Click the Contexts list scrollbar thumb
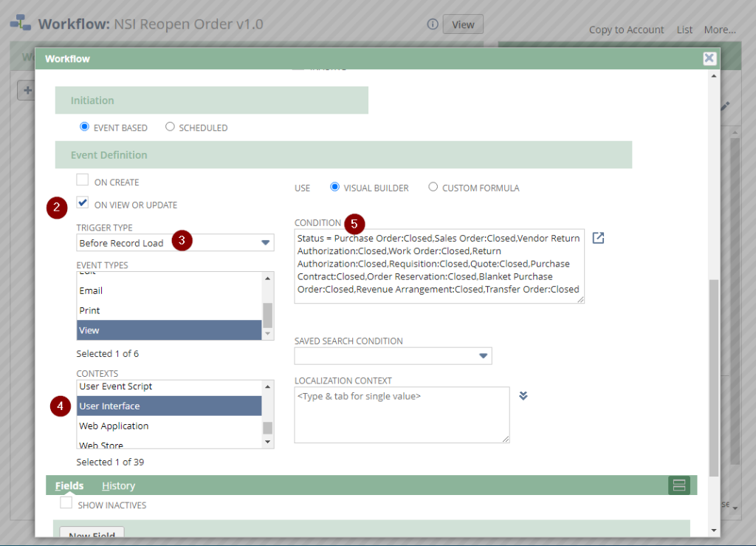 point(267,428)
